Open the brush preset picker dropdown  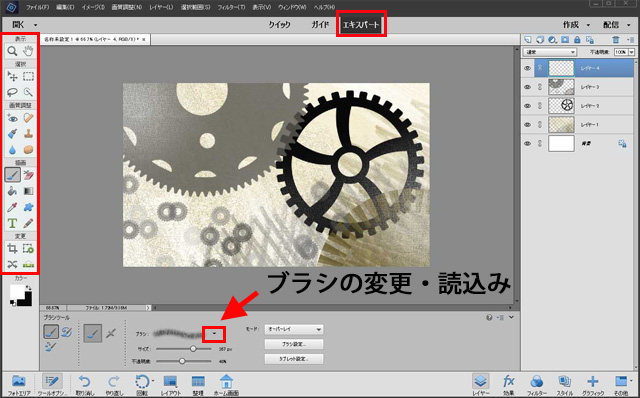pos(214,334)
